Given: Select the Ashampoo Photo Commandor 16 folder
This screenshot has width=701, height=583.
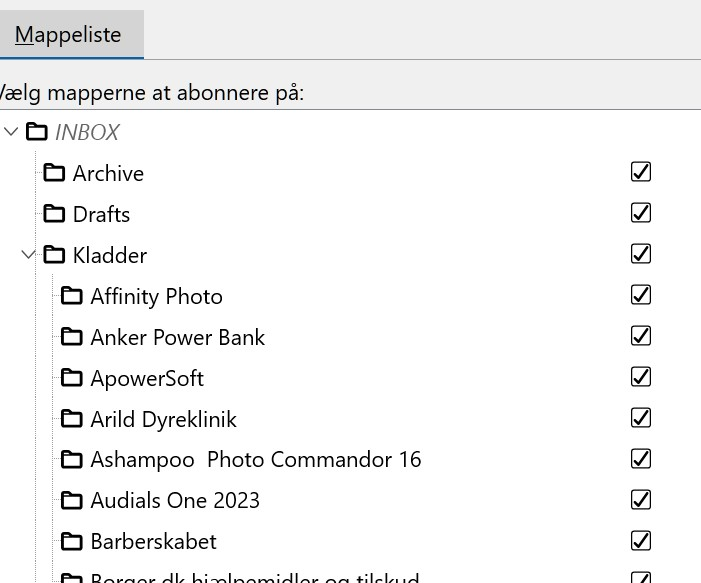Looking at the screenshot, I should (256, 460).
